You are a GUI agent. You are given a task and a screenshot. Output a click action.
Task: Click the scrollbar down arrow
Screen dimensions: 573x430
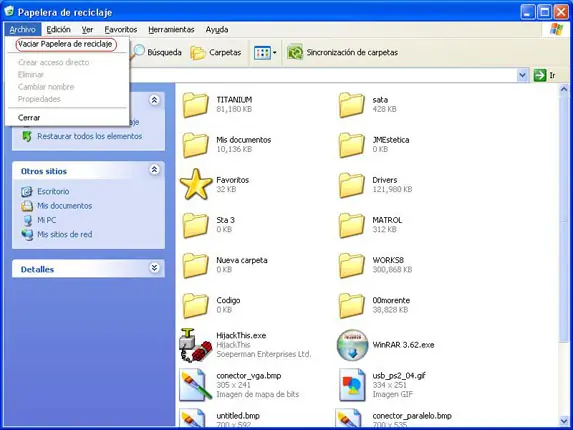coord(564,421)
